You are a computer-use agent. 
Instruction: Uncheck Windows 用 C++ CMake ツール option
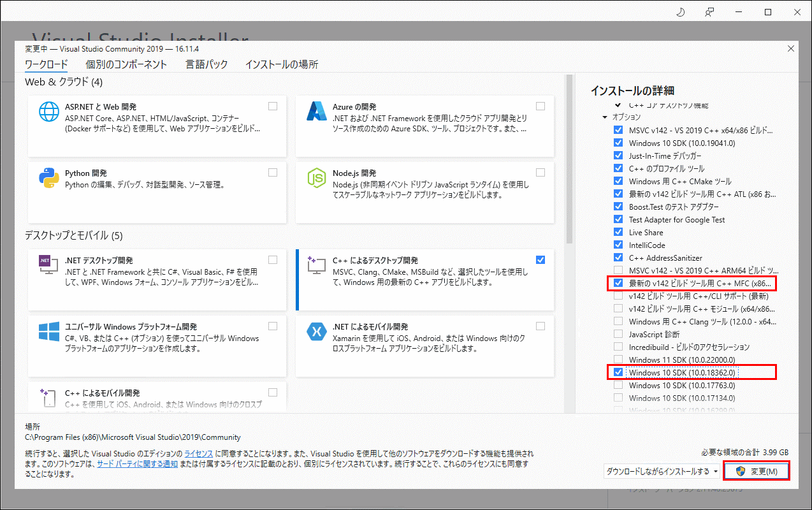(618, 181)
